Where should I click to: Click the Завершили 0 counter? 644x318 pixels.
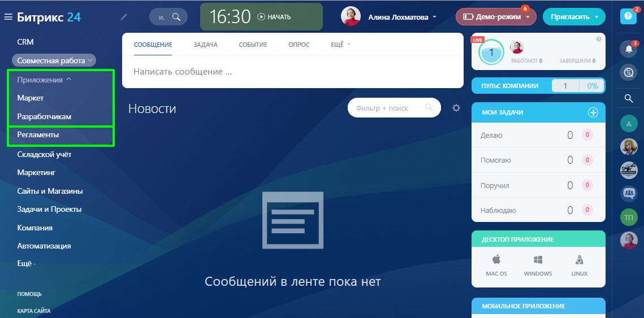(x=577, y=61)
